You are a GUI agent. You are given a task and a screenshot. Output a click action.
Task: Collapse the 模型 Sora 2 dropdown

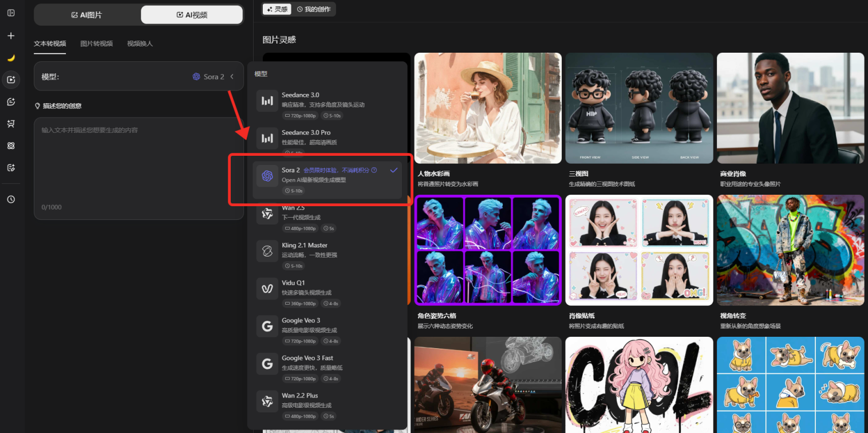point(232,77)
